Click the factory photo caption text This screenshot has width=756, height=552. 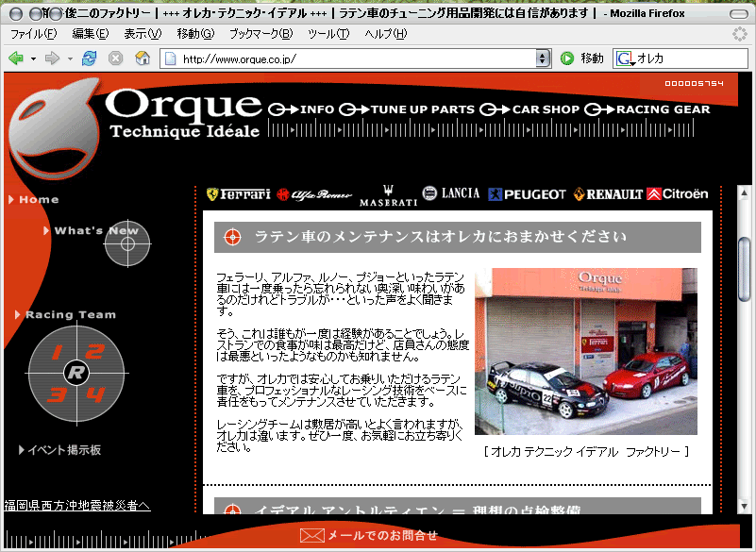pyautogui.click(x=586, y=451)
